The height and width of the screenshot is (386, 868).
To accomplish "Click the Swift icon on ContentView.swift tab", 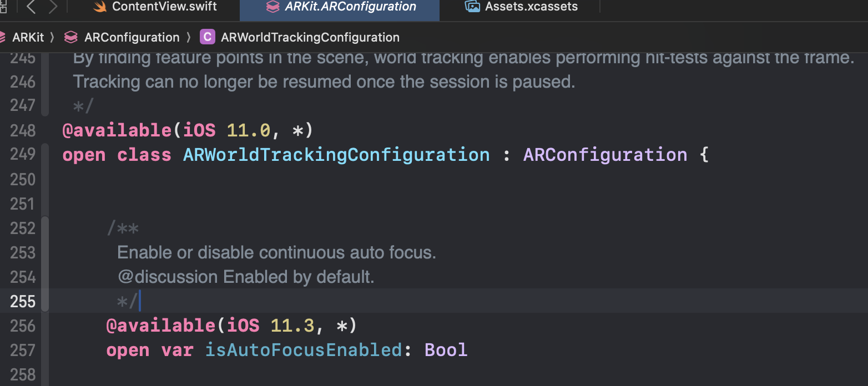I will pos(100,7).
